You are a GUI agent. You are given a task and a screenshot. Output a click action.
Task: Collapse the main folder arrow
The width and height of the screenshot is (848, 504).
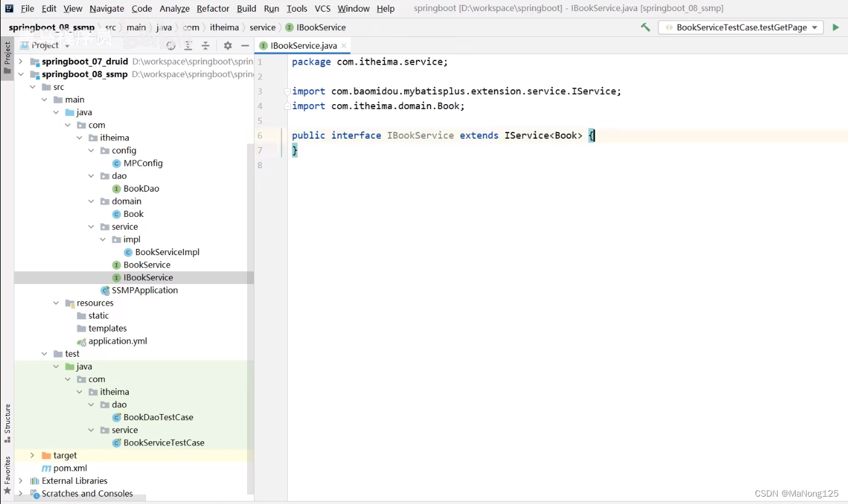click(x=44, y=100)
